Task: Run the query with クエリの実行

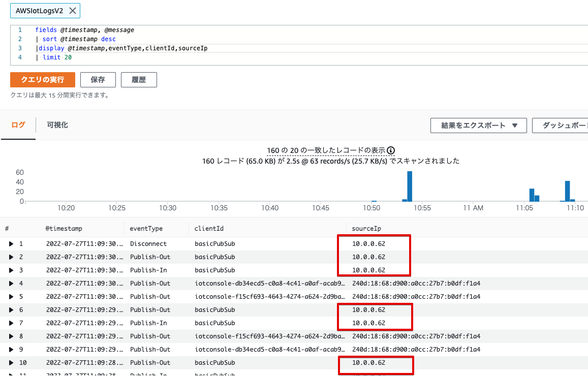Action: point(43,80)
